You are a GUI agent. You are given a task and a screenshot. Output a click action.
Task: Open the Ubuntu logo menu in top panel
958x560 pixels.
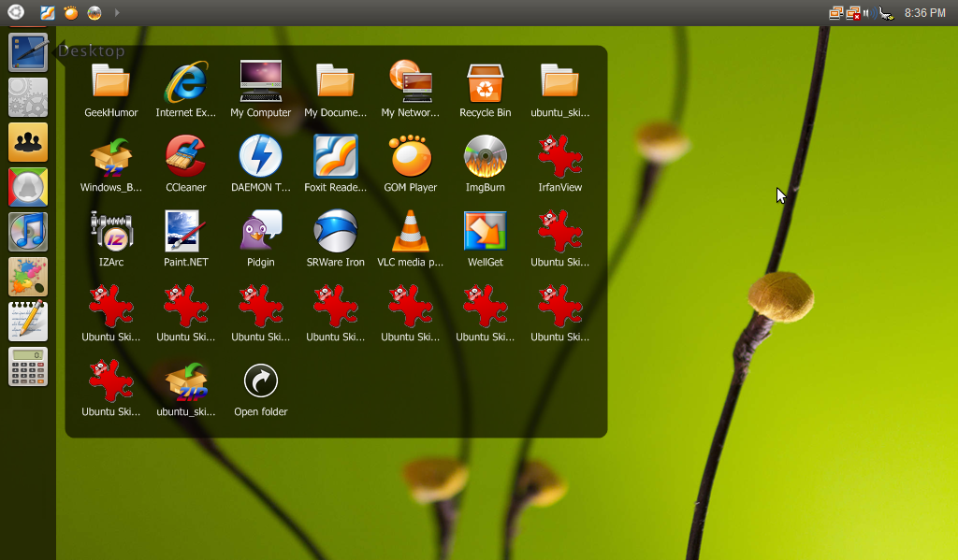16,11
